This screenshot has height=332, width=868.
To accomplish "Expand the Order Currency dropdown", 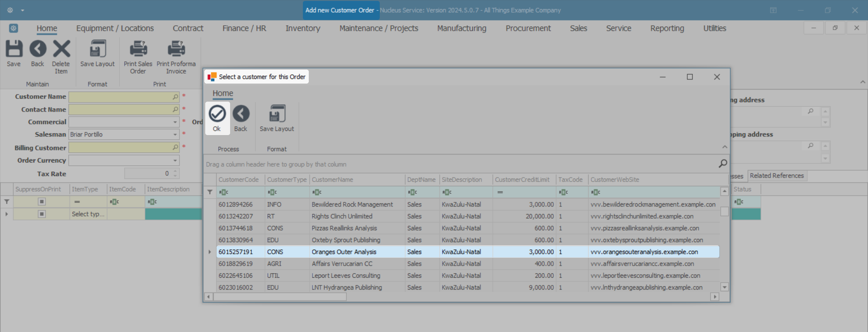I will pos(175,160).
